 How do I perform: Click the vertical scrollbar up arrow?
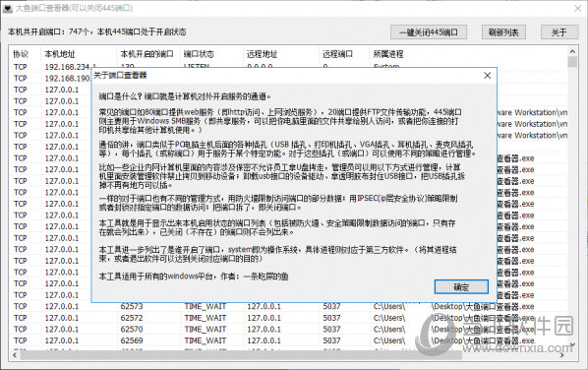572,51
